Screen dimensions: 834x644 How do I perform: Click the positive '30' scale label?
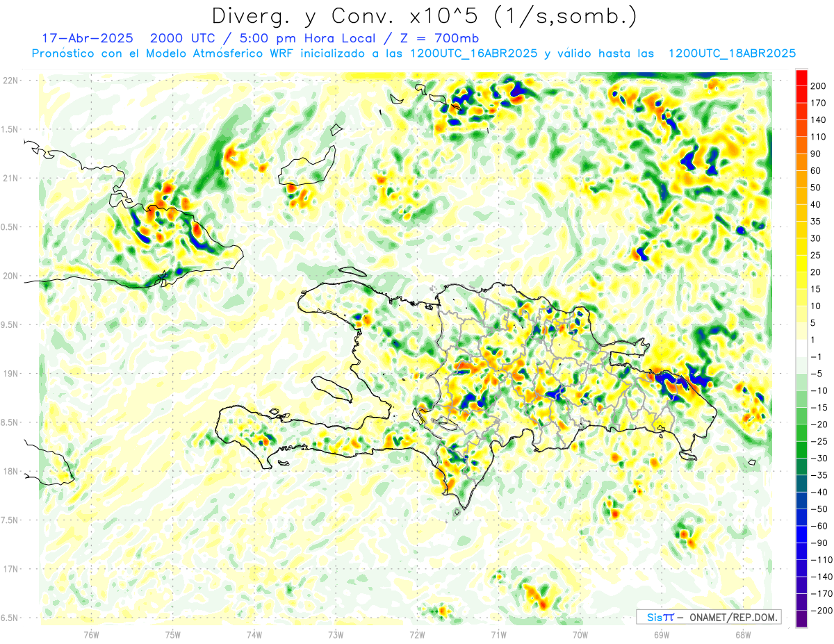tap(817, 238)
